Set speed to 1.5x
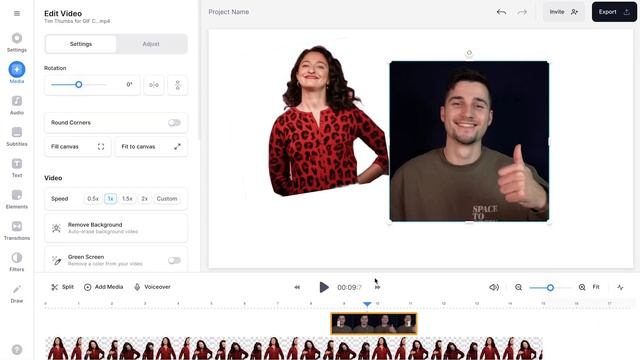This screenshot has width=640, height=360. (127, 199)
